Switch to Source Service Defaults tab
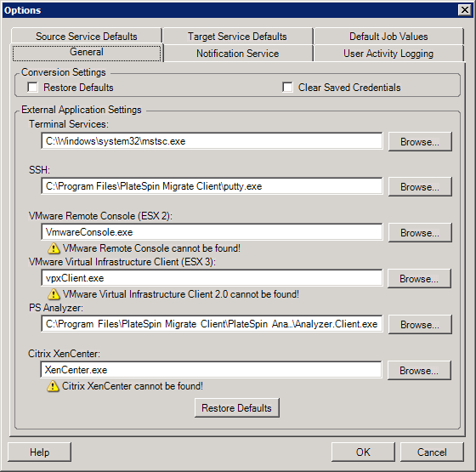This screenshot has width=476, height=472. click(x=87, y=36)
